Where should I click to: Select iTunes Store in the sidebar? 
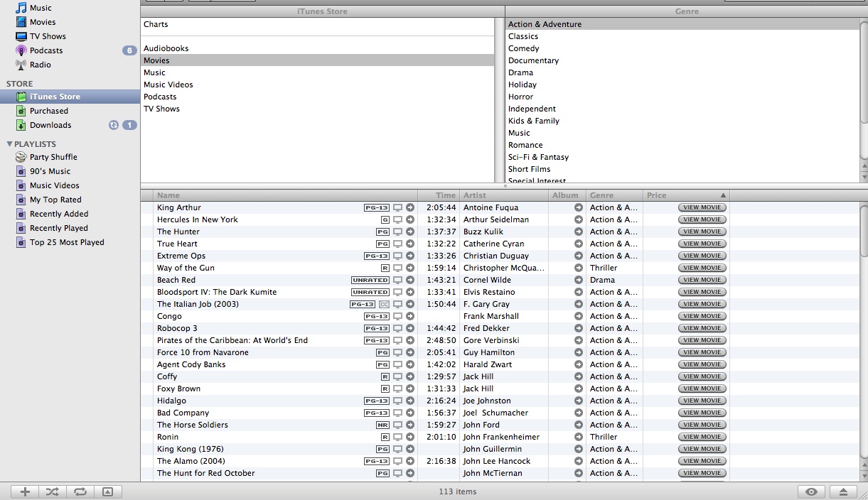70,97
